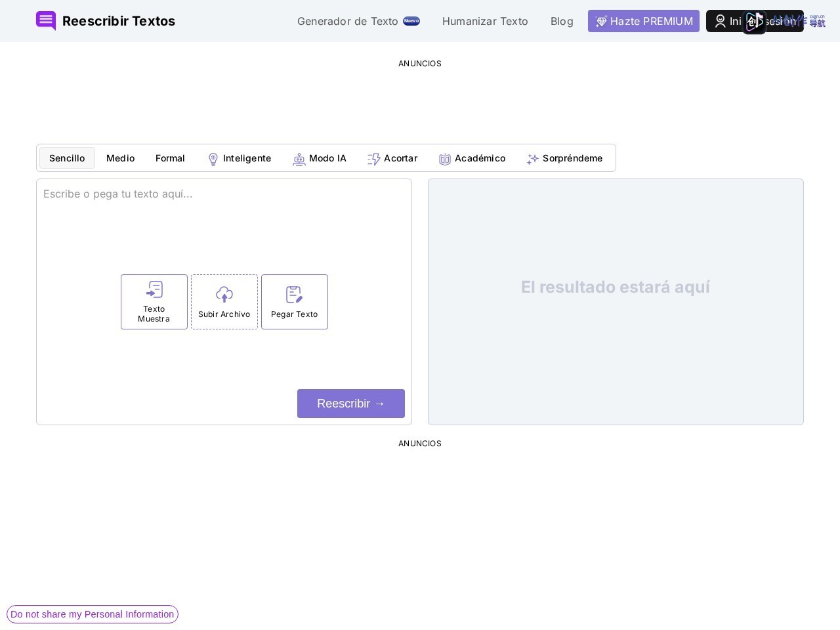The height and width of the screenshot is (630, 840).
Task: Click the result output panel
Action: click(x=616, y=302)
